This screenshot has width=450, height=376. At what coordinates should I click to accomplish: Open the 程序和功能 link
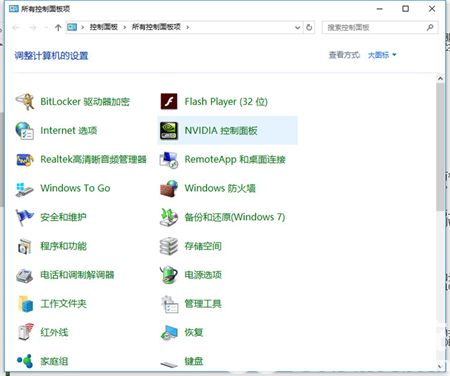63,246
